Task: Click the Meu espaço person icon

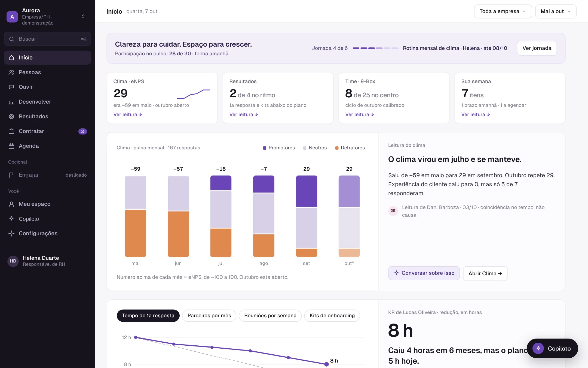Action: [11, 204]
